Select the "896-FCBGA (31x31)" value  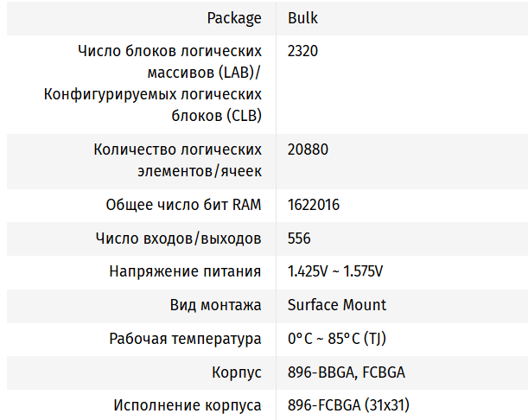(347, 405)
